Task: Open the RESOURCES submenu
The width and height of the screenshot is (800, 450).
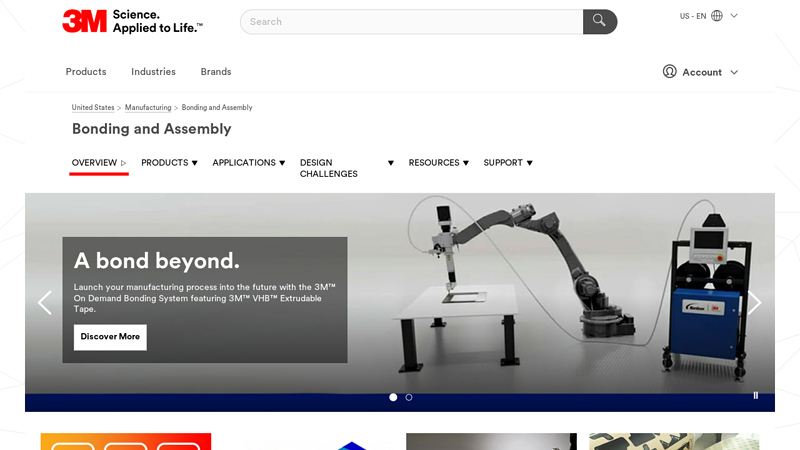Action: (438, 163)
